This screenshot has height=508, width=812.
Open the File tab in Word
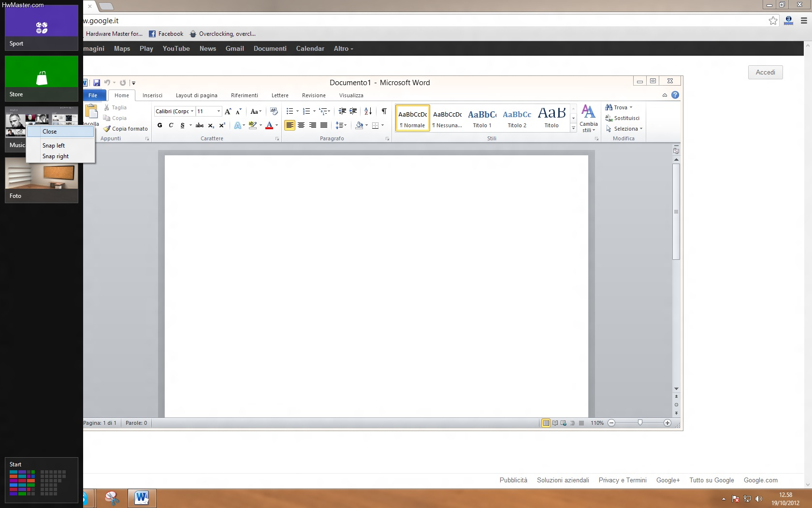93,95
